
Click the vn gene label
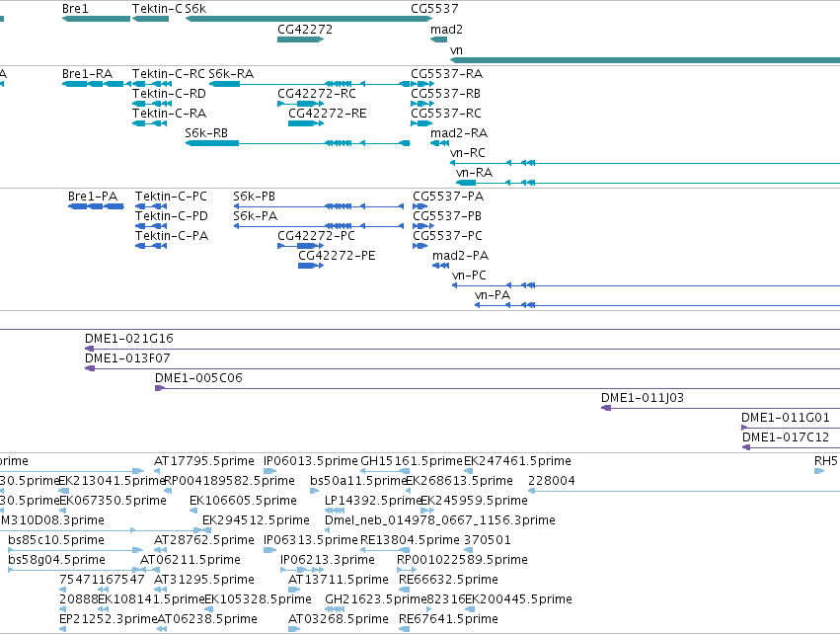pyautogui.click(x=456, y=50)
